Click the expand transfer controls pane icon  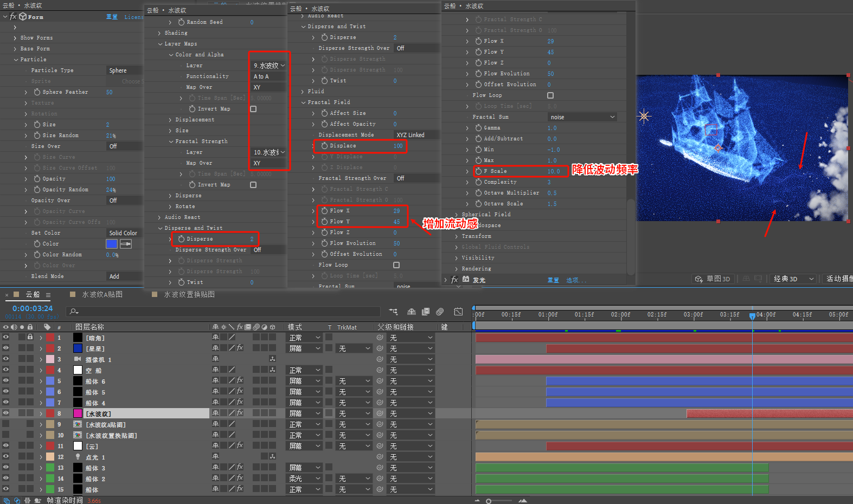(x=17, y=501)
